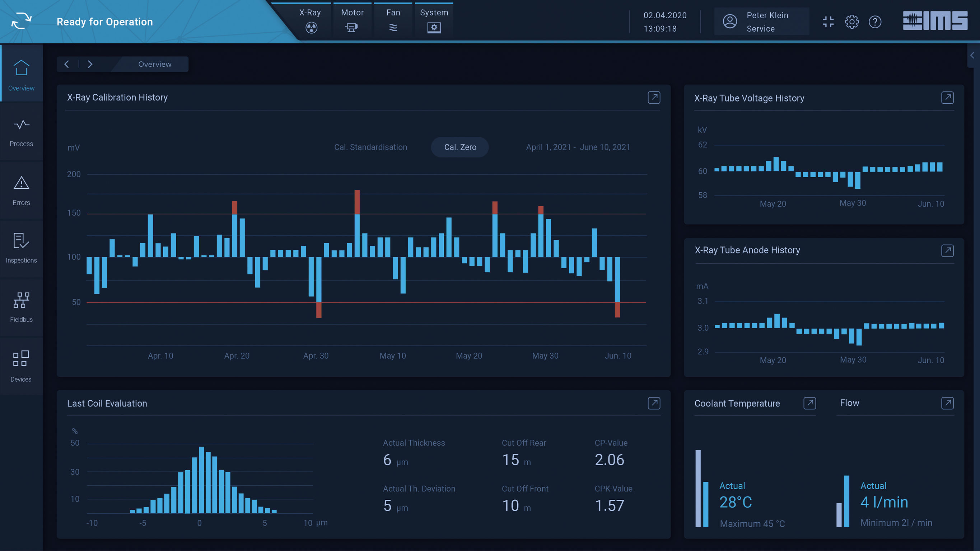Open the Process section
The image size is (980, 551).
(x=21, y=132)
